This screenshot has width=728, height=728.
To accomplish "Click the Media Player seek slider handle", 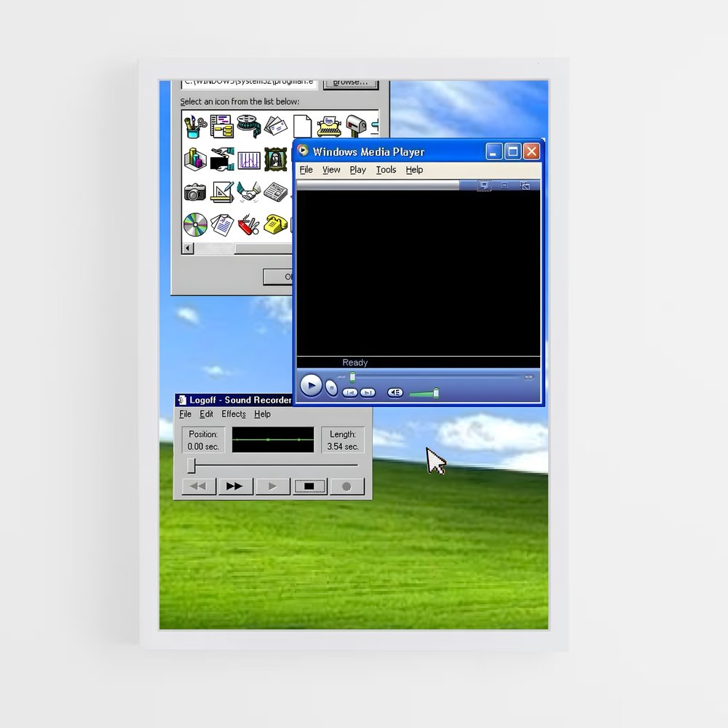I will [x=352, y=377].
